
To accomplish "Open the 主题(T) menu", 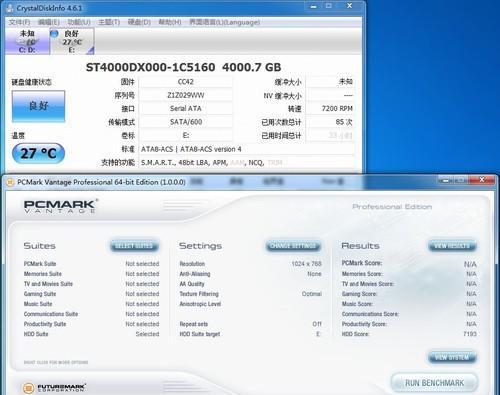I will click(x=109, y=22).
